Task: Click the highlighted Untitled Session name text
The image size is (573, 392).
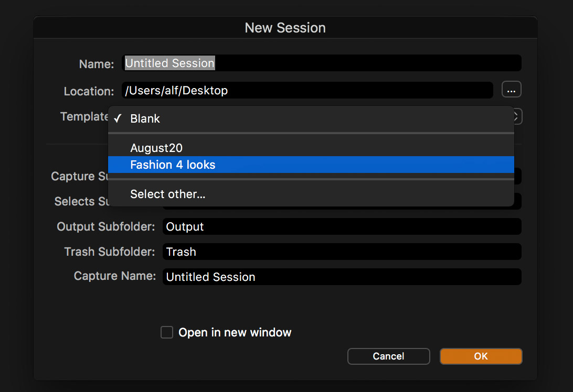Action: click(x=170, y=63)
